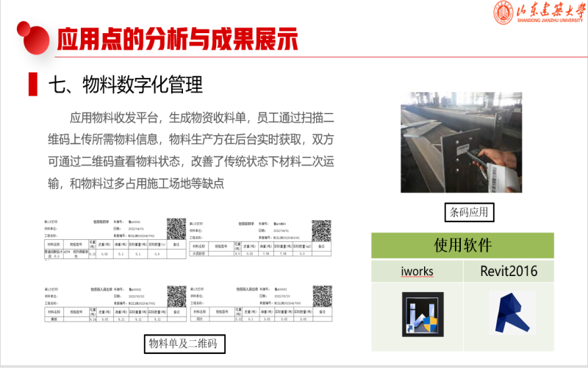This screenshot has height=368, width=588.
Task: Select the table on receipt dated 2022/03/10
Action: [262, 314]
